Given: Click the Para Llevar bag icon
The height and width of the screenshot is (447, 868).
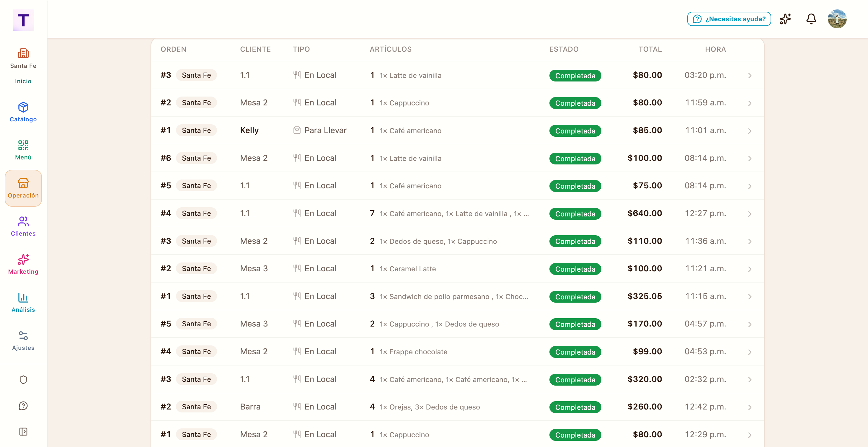Looking at the screenshot, I should pyautogui.click(x=297, y=130).
